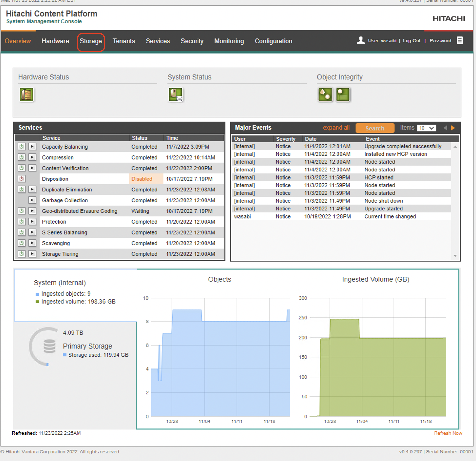This screenshot has height=461, width=476.
Task: Start the S Series Balancing service
Action: pyautogui.click(x=32, y=232)
